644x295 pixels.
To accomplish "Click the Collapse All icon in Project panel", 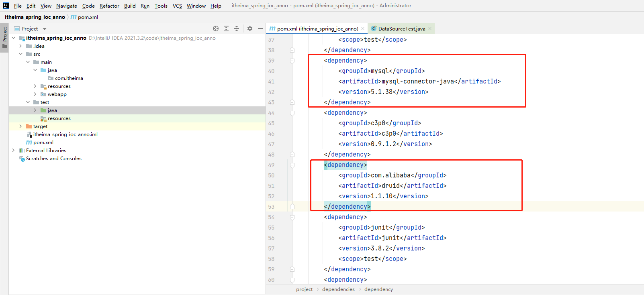I will tap(237, 28).
